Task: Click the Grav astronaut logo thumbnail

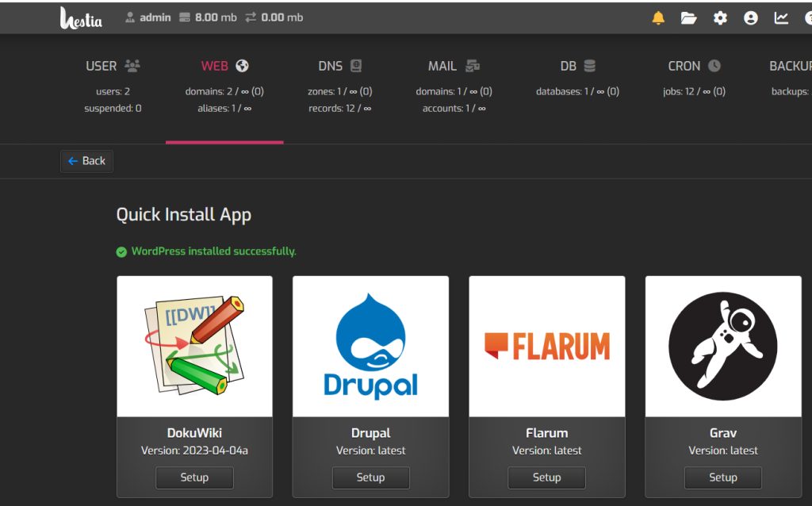Action: point(723,346)
